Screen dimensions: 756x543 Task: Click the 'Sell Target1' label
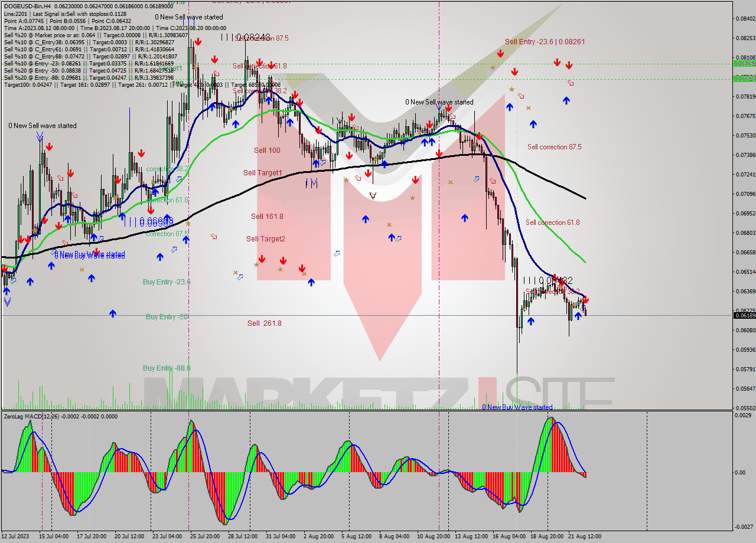[x=263, y=172]
